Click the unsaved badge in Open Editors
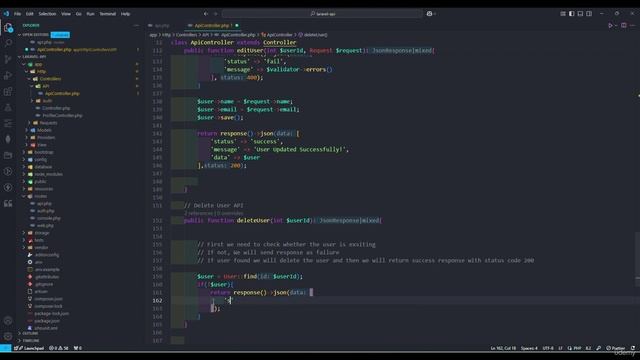The width and height of the screenshot is (640, 360). pyautogui.click(x=60, y=35)
